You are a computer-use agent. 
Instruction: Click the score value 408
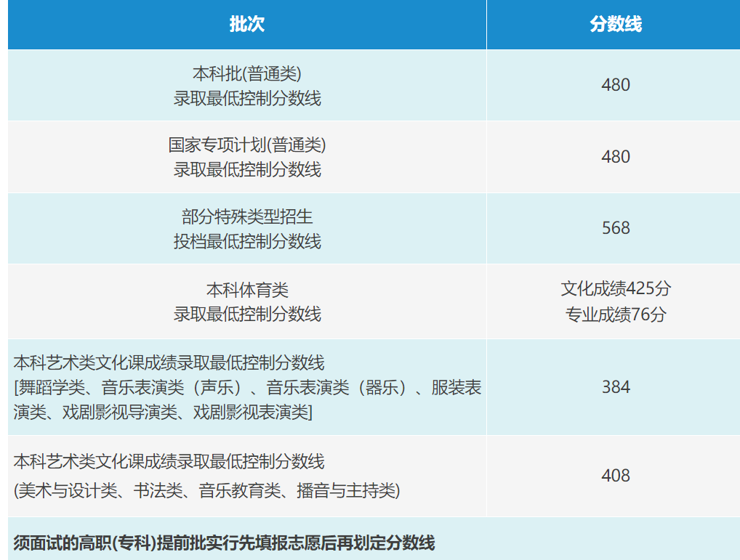click(x=616, y=475)
